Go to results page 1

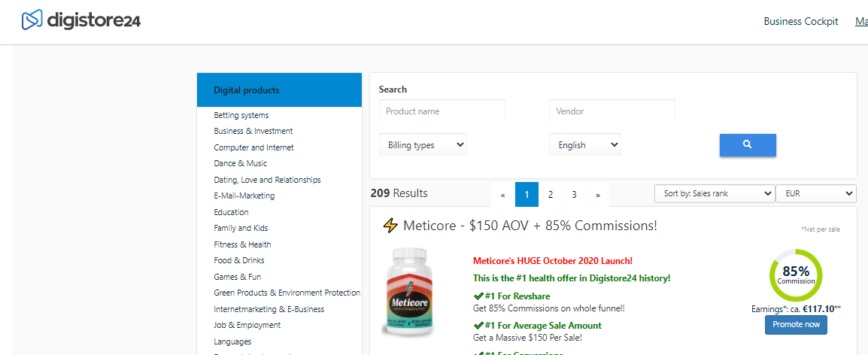coord(527,194)
